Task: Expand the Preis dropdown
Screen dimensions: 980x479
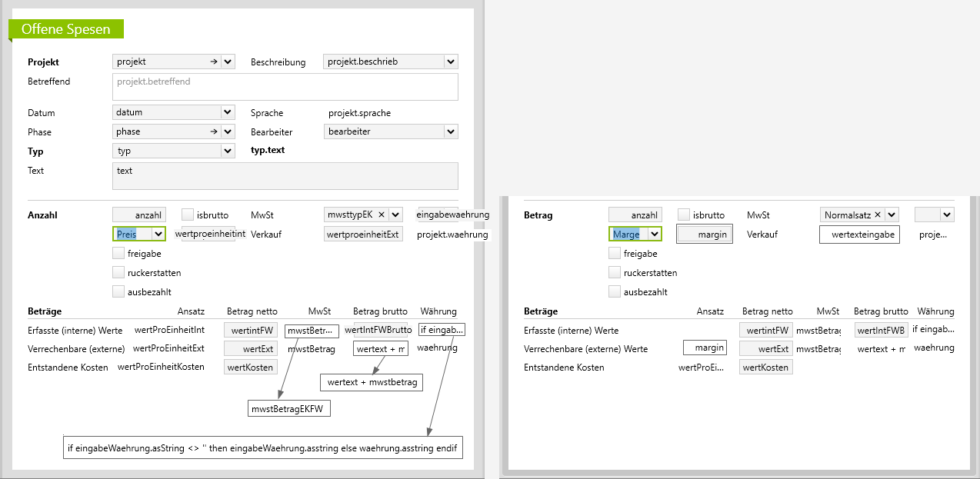Action: (x=158, y=234)
